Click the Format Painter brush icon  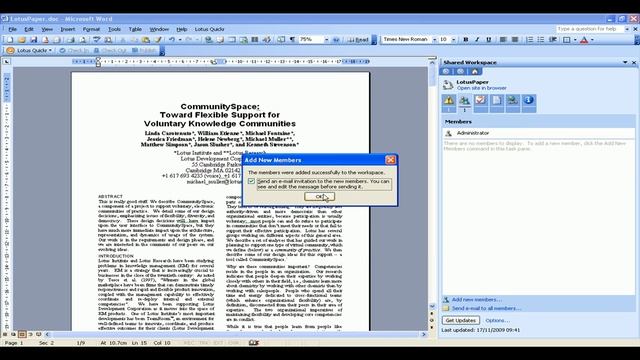(158, 40)
